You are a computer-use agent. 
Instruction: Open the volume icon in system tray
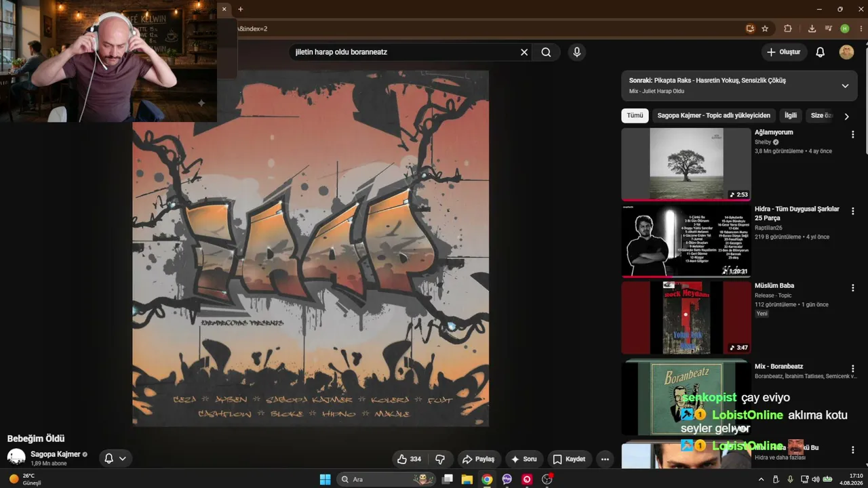pyautogui.click(x=815, y=479)
